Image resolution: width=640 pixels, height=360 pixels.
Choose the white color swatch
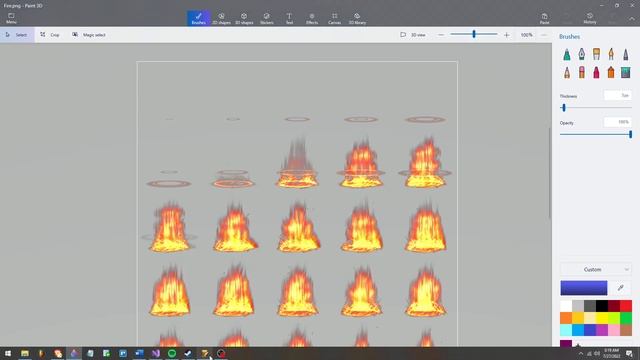point(566,306)
